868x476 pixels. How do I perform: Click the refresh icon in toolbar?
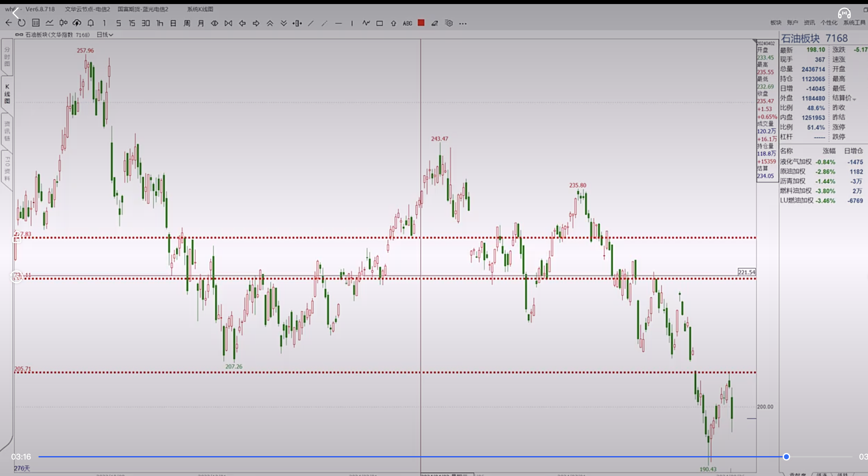(22, 23)
